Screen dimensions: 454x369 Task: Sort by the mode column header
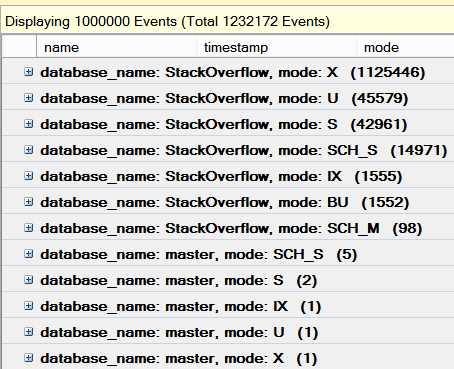(x=405, y=47)
